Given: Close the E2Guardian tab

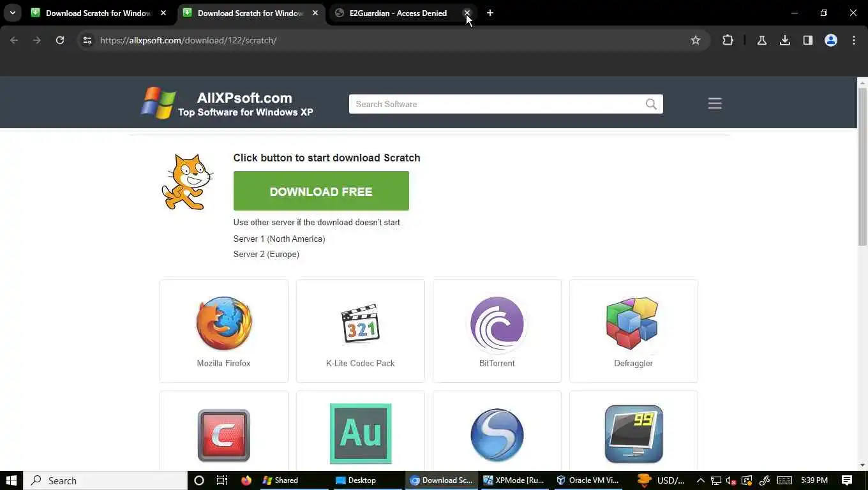Looking at the screenshot, I should coord(467,13).
